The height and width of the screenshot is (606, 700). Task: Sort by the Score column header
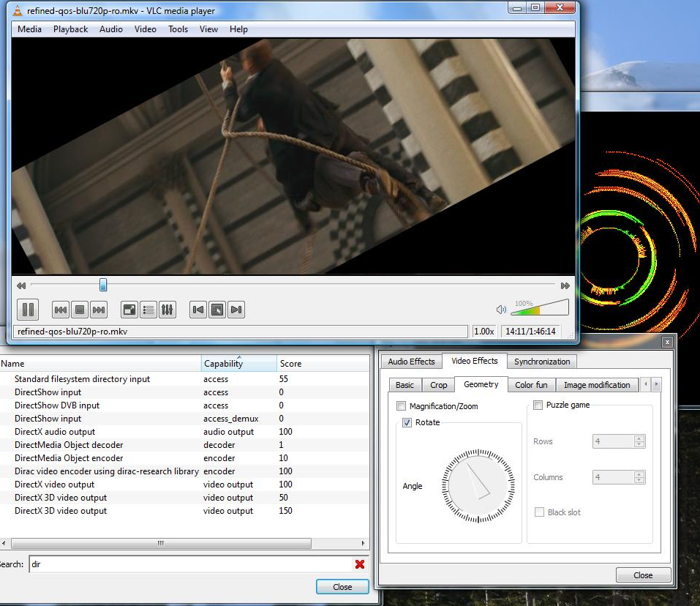pyautogui.click(x=323, y=364)
